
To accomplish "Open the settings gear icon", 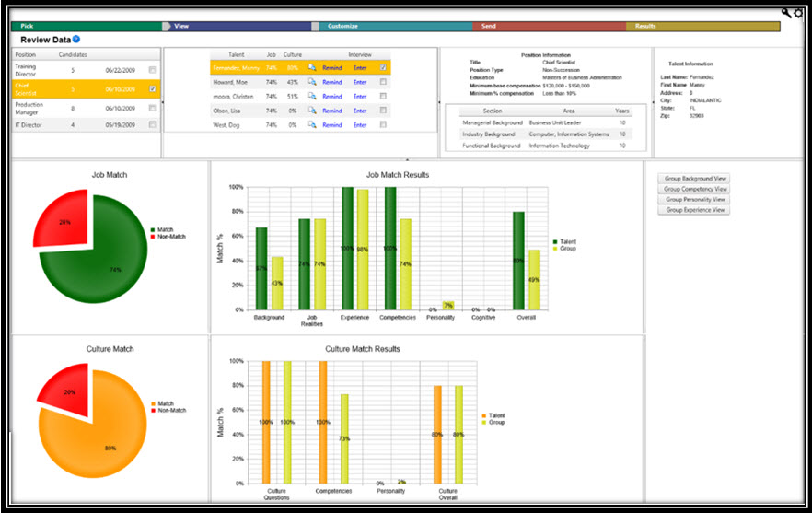I will (x=798, y=13).
